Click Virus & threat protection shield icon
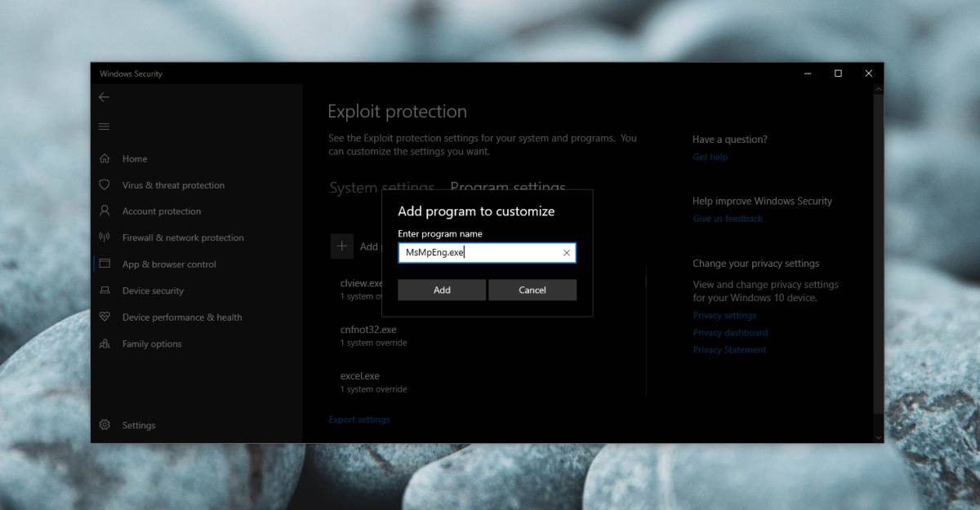The height and width of the screenshot is (510, 980). tap(105, 185)
